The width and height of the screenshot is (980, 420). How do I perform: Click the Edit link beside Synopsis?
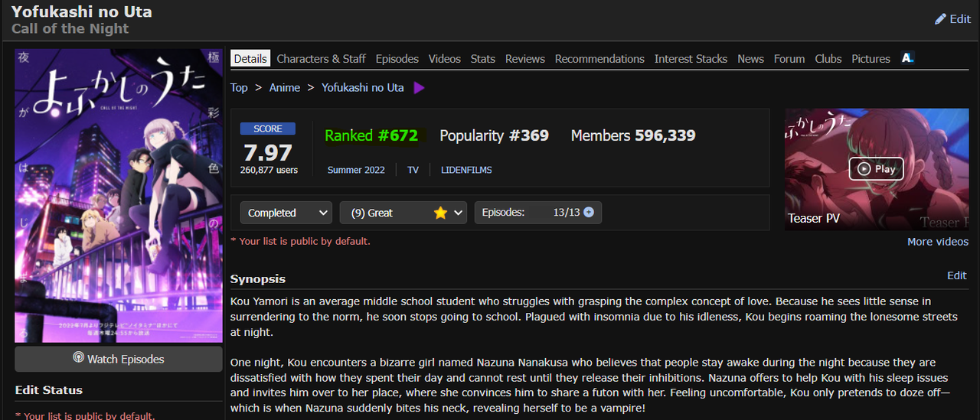[957, 275]
